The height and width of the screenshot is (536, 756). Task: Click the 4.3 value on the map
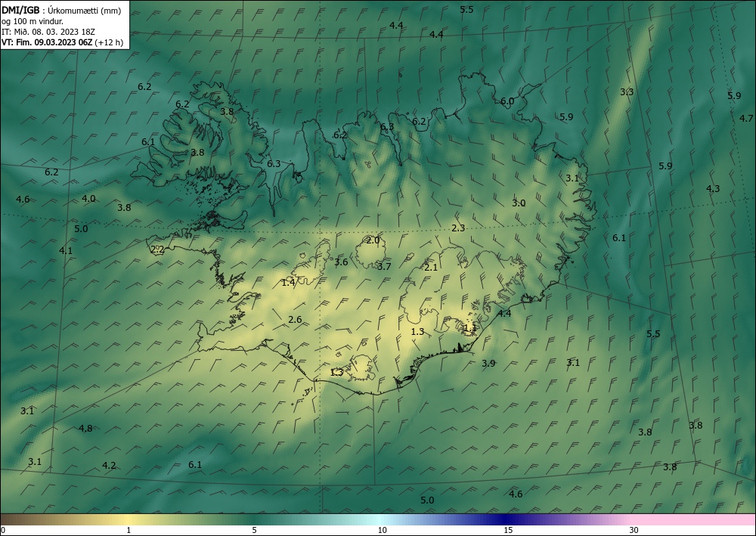click(x=713, y=188)
